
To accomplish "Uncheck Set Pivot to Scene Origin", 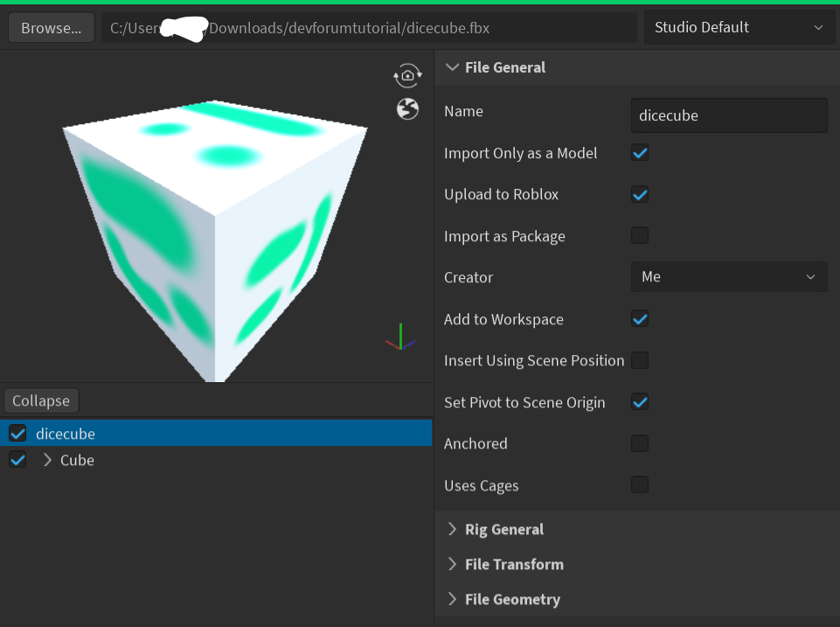I will point(639,402).
